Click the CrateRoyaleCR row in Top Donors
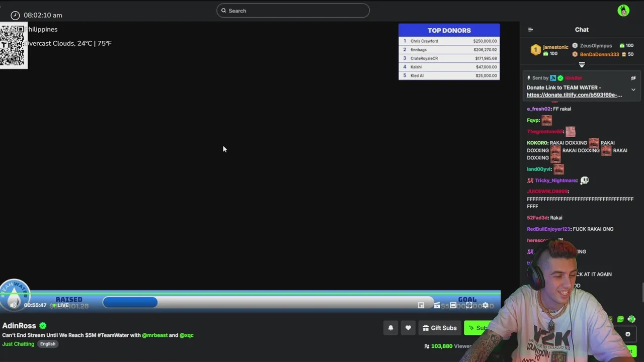The height and width of the screenshot is (362, 644). 449,58
